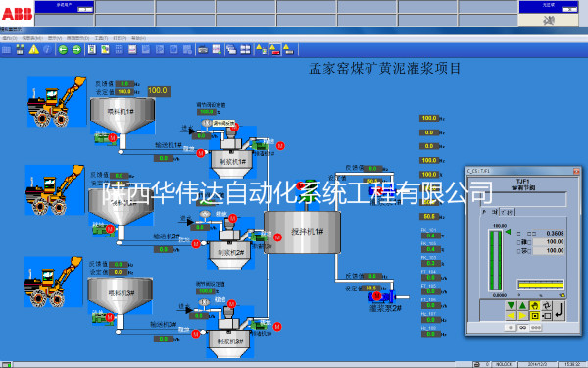Click the enter/apply return-arrow button in faceplate
The image size is (588, 368).
tap(559, 310)
